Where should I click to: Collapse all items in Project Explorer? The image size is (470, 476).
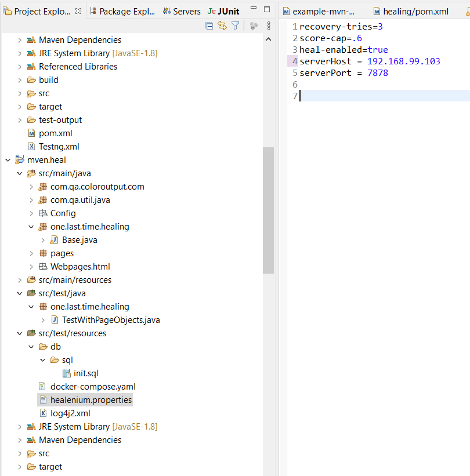(209, 26)
